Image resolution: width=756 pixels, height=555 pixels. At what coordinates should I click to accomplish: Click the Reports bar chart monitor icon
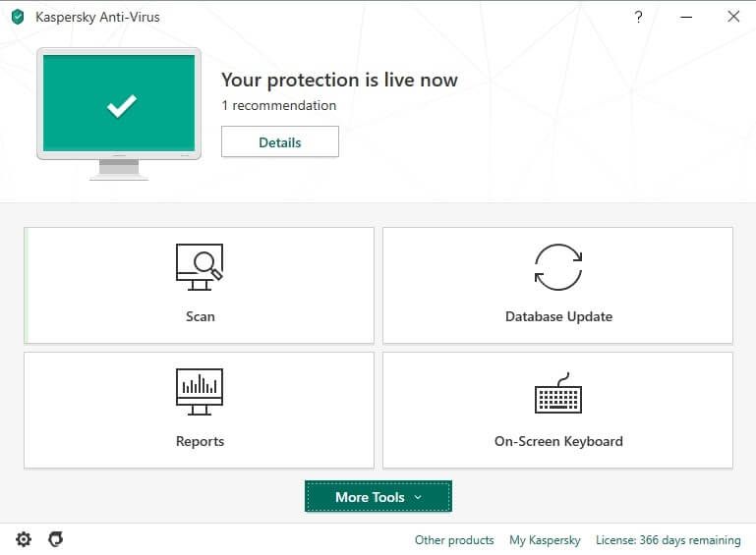click(x=200, y=392)
